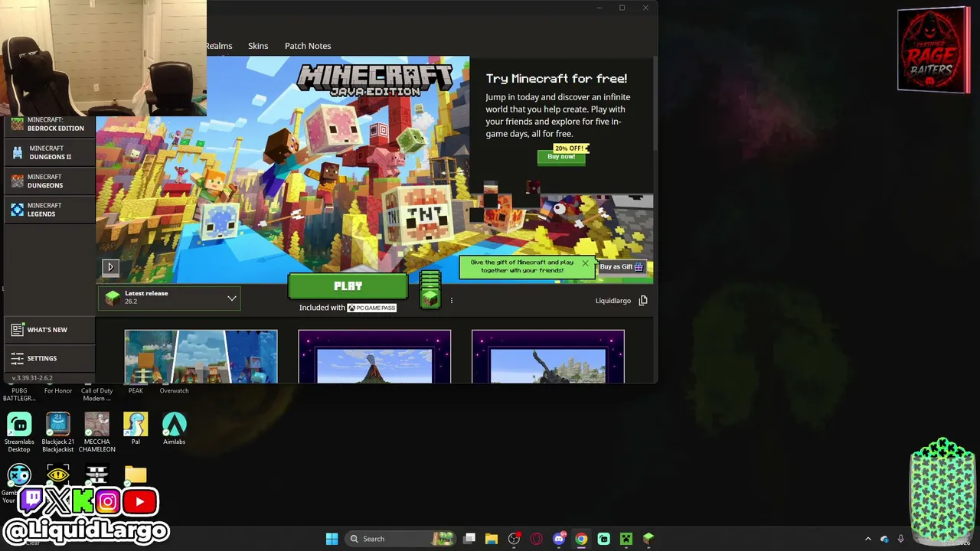Select Minecraft Legends in the launcher sidebar
The image size is (980, 551).
(50, 210)
